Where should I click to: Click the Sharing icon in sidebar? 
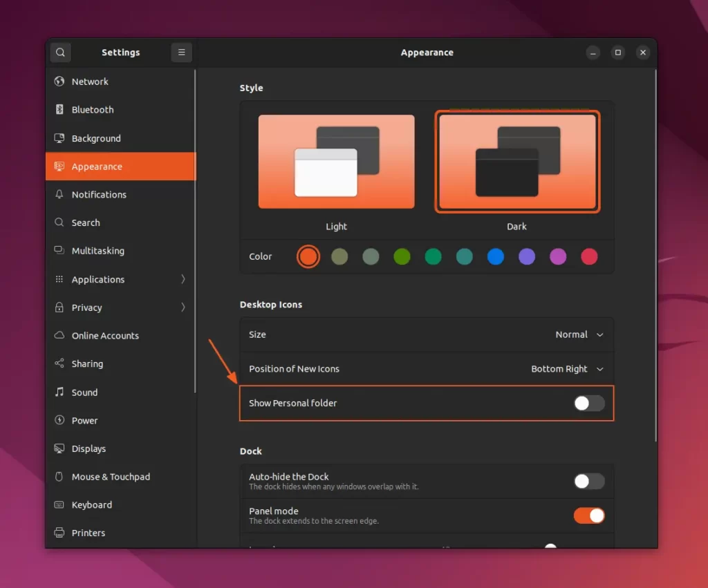59,364
